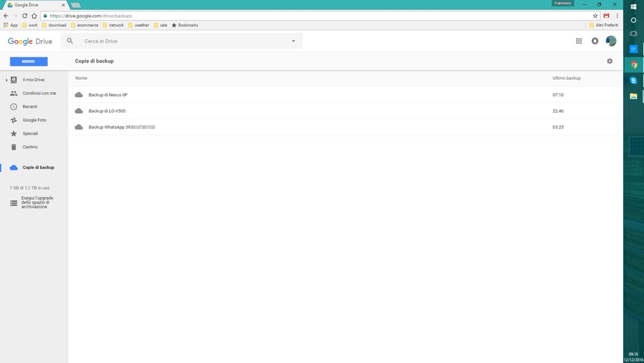Open the ecommerce bookmarks folder
Image resolution: width=644 pixels, height=363 pixels.
[84, 25]
